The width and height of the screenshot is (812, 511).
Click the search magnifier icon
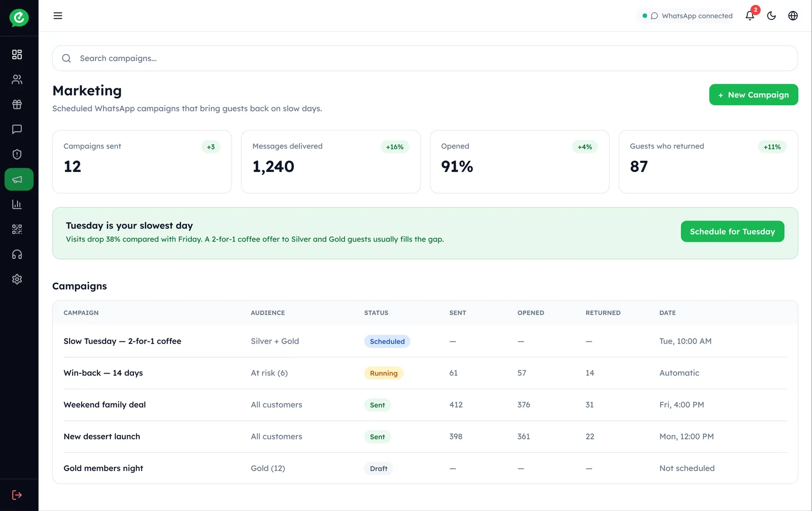click(66, 58)
